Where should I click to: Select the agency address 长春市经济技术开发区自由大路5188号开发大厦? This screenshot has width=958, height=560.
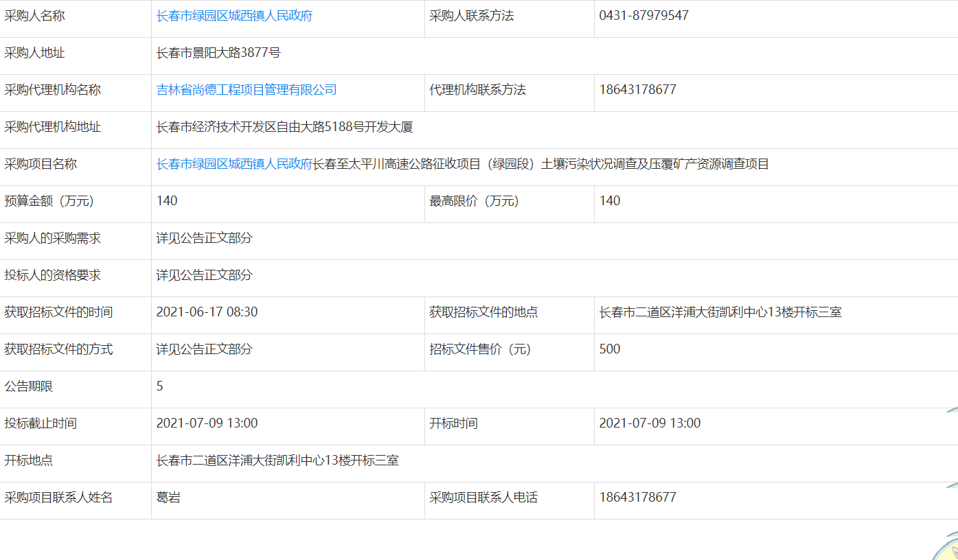point(284,127)
